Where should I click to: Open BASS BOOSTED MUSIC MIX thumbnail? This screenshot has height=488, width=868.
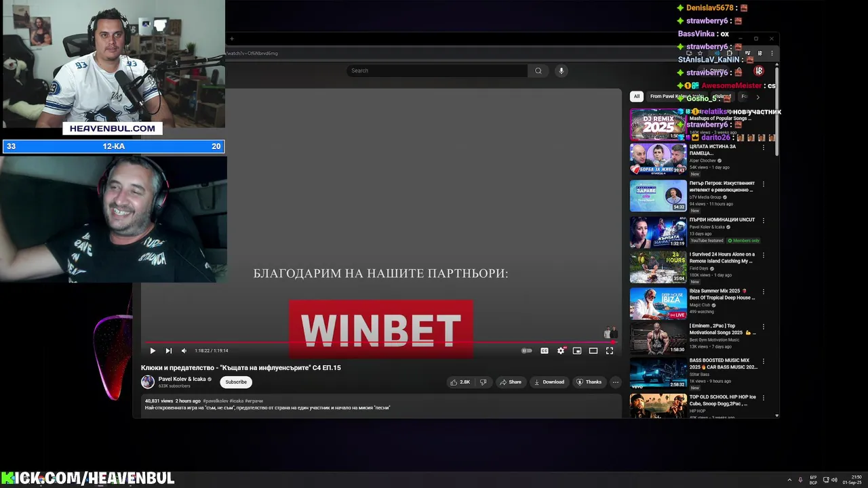tap(658, 373)
